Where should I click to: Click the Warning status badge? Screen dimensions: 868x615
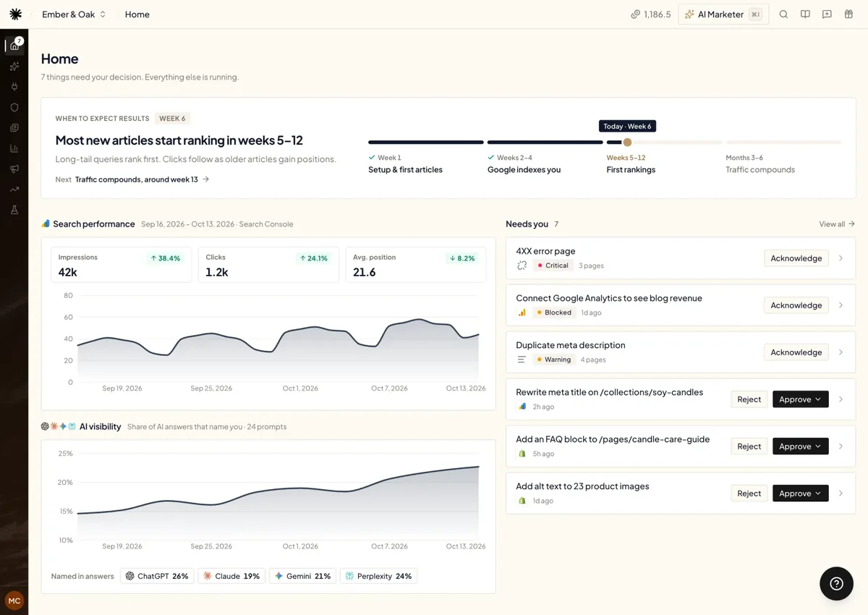554,360
